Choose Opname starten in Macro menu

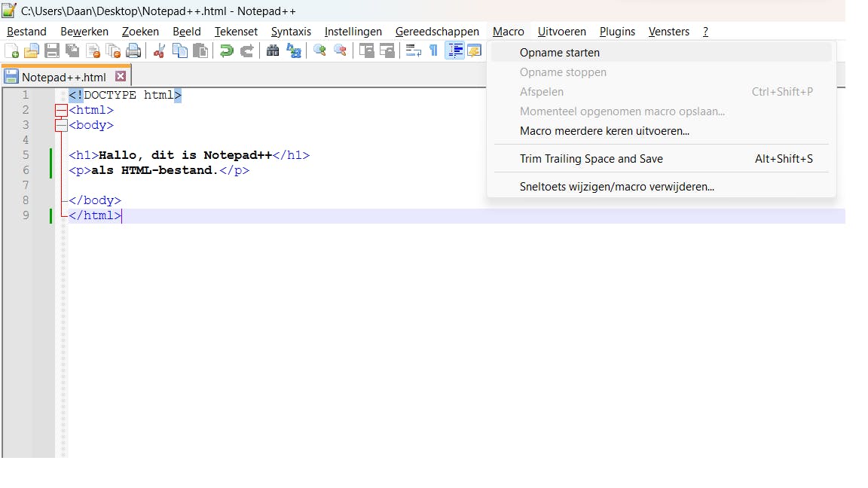coord(661,53)
